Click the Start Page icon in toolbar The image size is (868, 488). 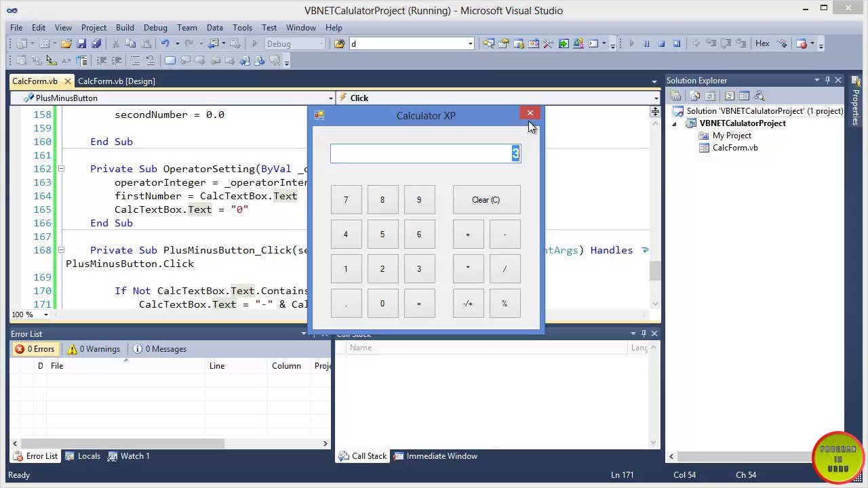click(564, 43)
